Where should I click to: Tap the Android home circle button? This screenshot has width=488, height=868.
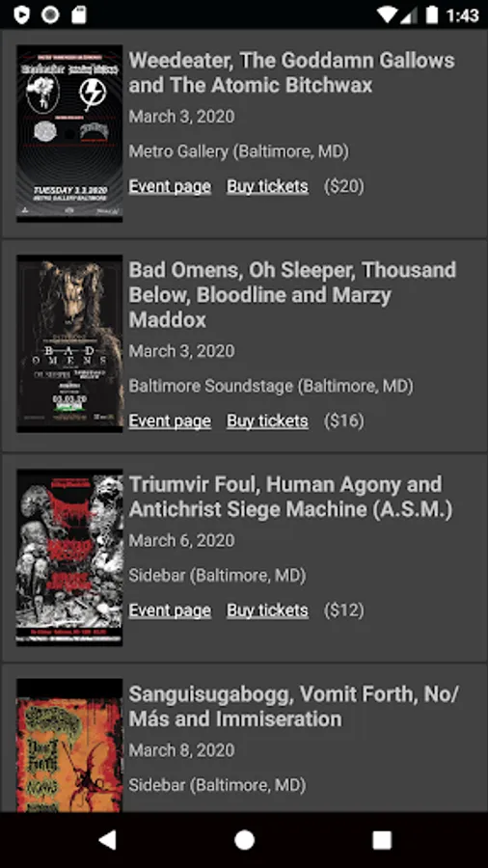coord(244,840)
